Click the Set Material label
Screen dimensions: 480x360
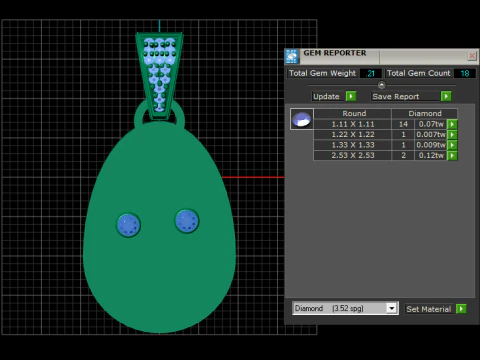click(x=429, y=309)
